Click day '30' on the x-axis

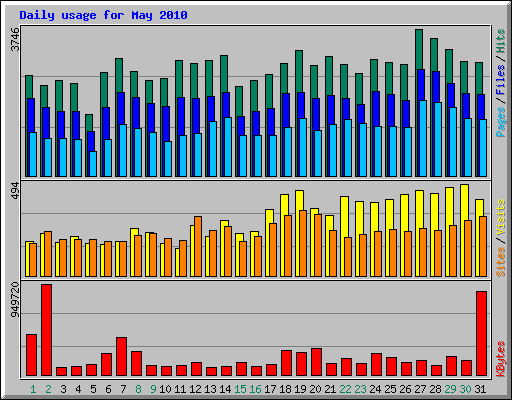(465, 389)
